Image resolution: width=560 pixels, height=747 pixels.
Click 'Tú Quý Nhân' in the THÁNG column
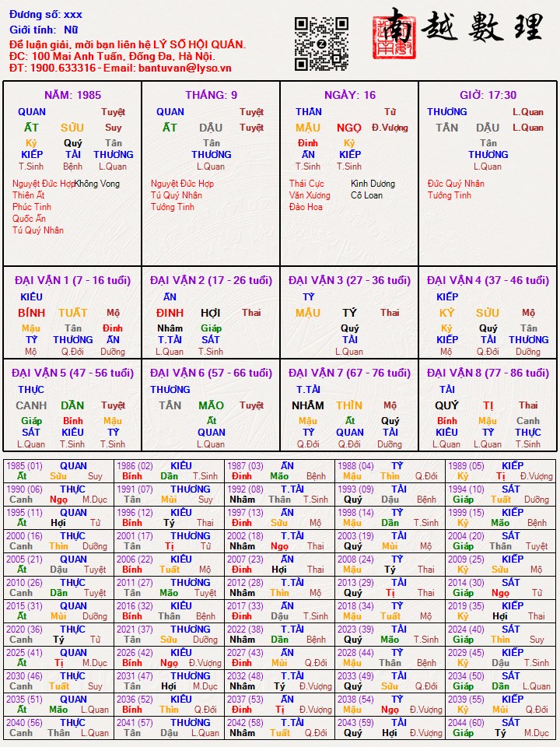(x=177, y=195)
